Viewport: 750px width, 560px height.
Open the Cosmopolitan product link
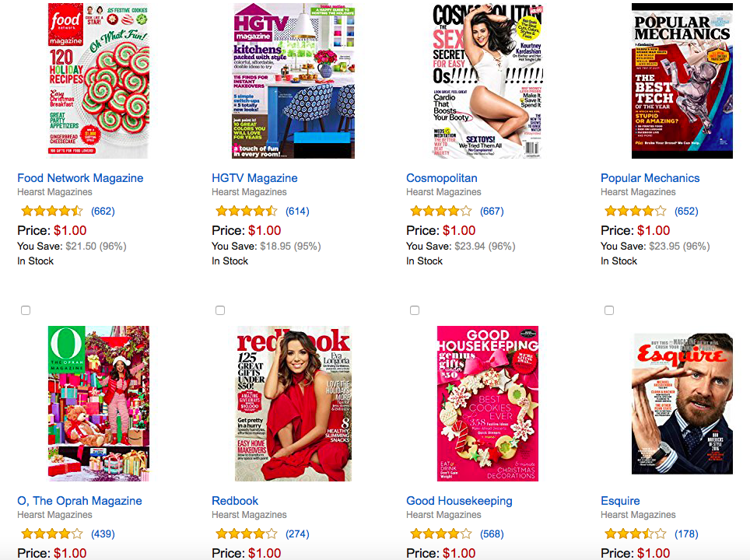441,178
